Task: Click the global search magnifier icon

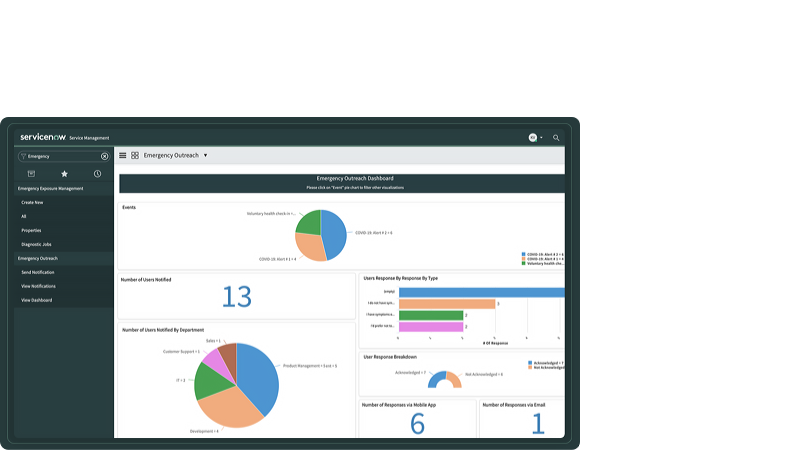Action: coord(556,138)
